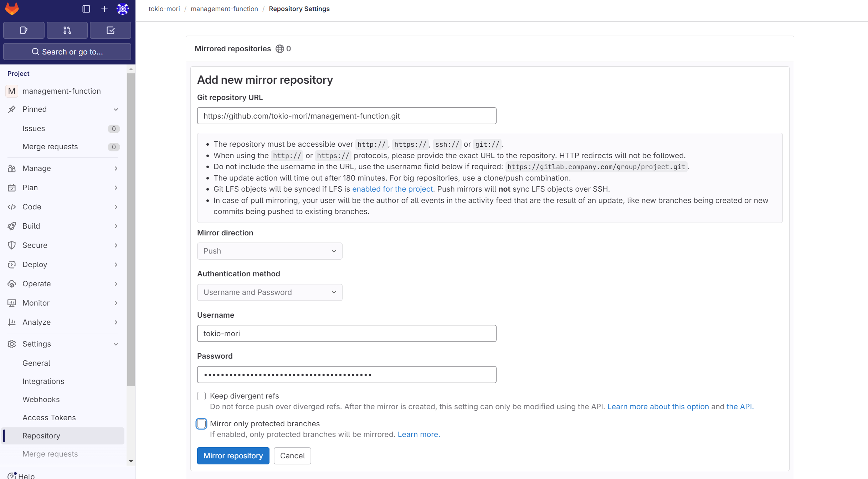This screenshot has height=479, width=868.
Task: Open the merge requests icon in top bar
Action: pos(67,30)
